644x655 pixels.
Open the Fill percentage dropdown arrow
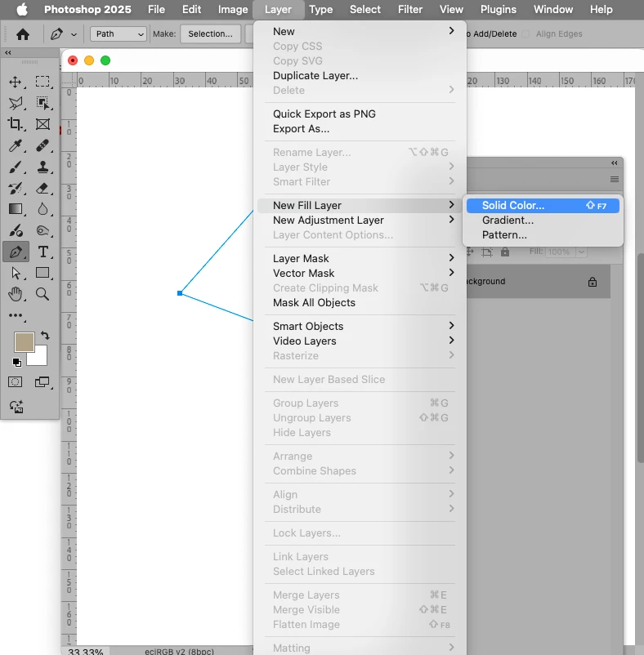(x=581, y=252)
